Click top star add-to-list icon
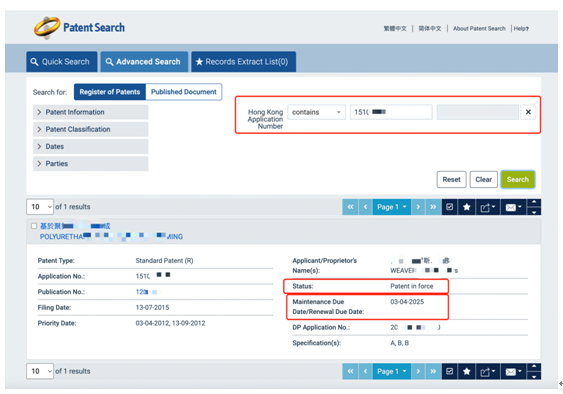 click(467, 207)
